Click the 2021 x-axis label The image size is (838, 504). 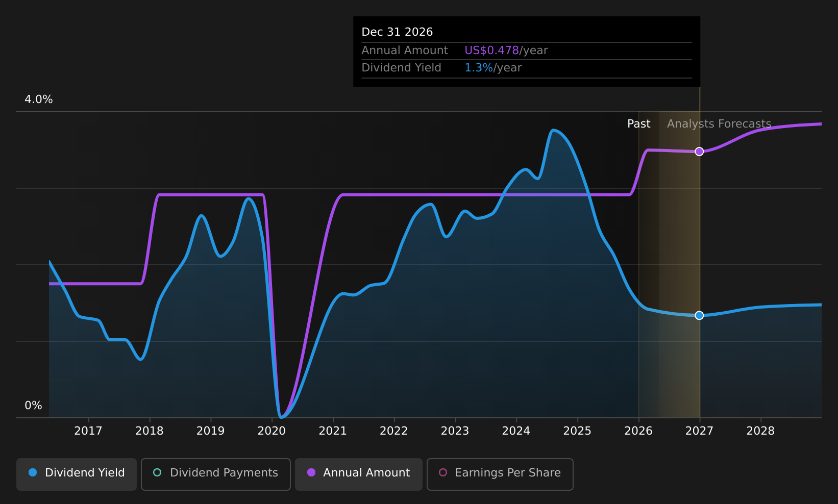[333, 431]
